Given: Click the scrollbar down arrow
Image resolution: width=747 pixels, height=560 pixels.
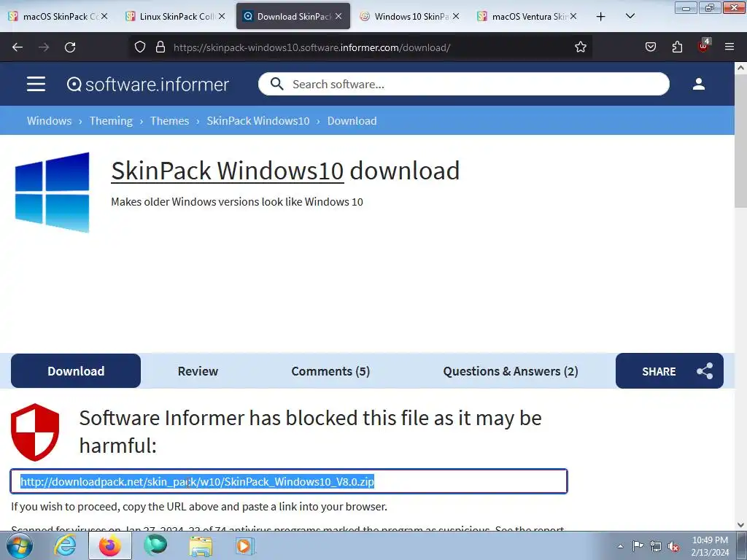Looking at the screenshot, I should coord(741,525).
